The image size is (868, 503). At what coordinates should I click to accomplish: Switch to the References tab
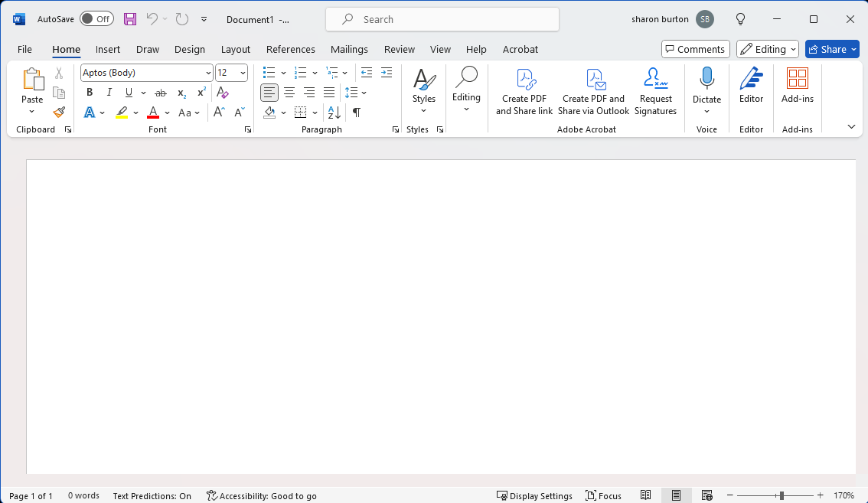290,49
